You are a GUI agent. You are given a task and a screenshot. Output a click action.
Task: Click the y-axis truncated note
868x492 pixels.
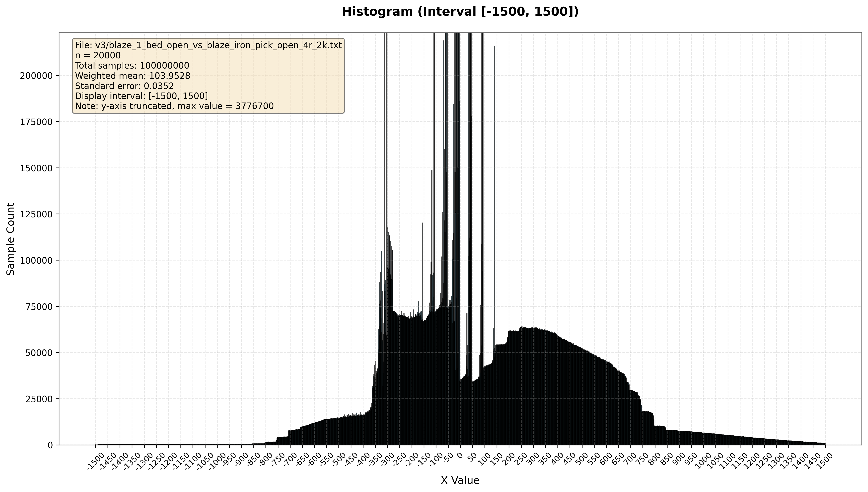coord(174,106)
